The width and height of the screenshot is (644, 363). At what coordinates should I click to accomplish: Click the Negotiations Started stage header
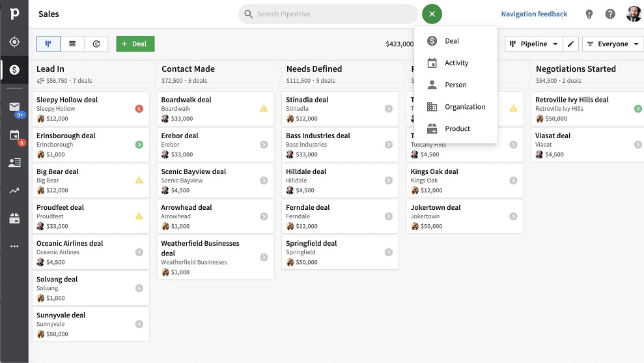[576, 69]
